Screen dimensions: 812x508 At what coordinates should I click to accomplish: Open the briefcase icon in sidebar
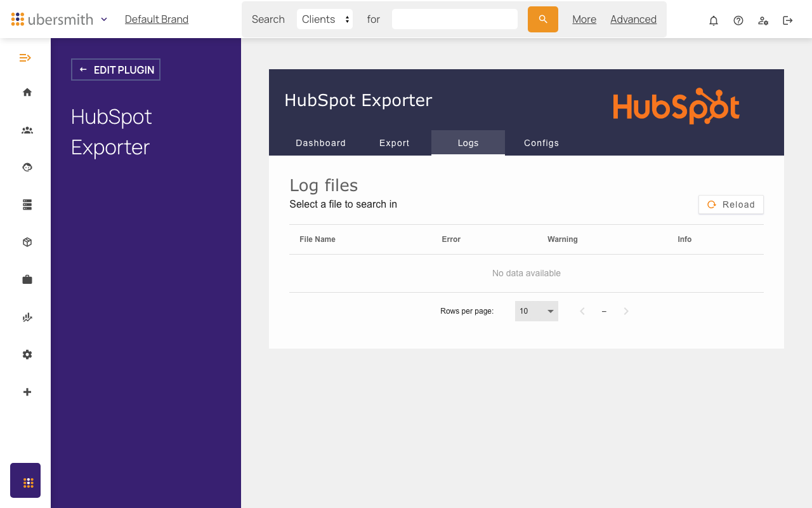coord(27,279)
